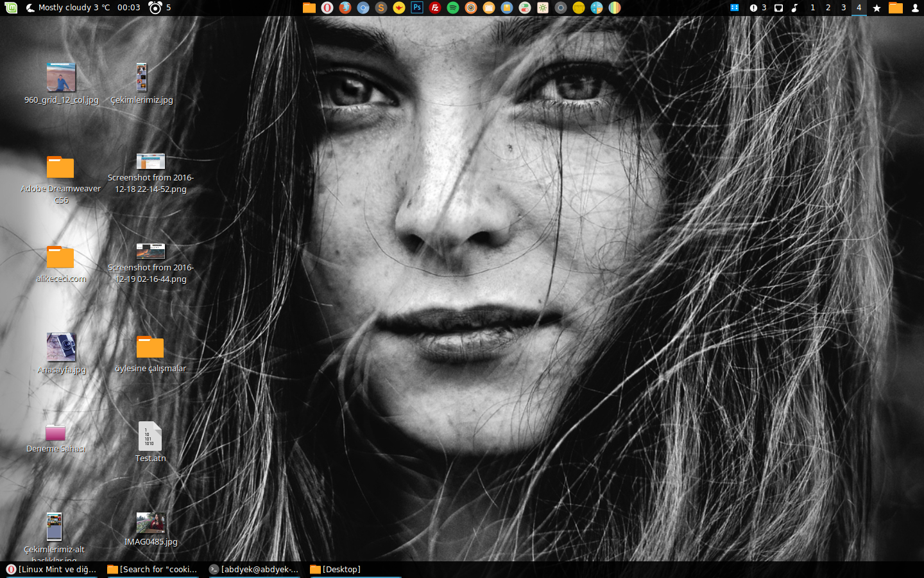The height and width of the screenshot is (578, 924).
Task: Open the blue window-list grid applet
Action: click(735, 8)
